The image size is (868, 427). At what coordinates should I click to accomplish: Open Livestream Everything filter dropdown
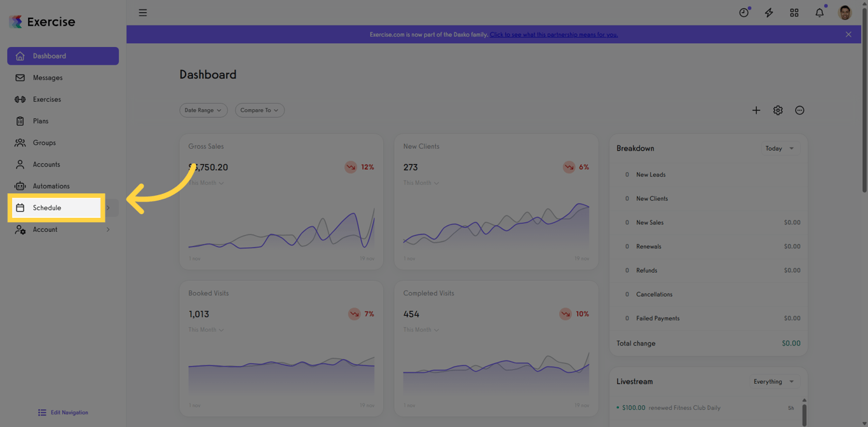coord(774,382)
